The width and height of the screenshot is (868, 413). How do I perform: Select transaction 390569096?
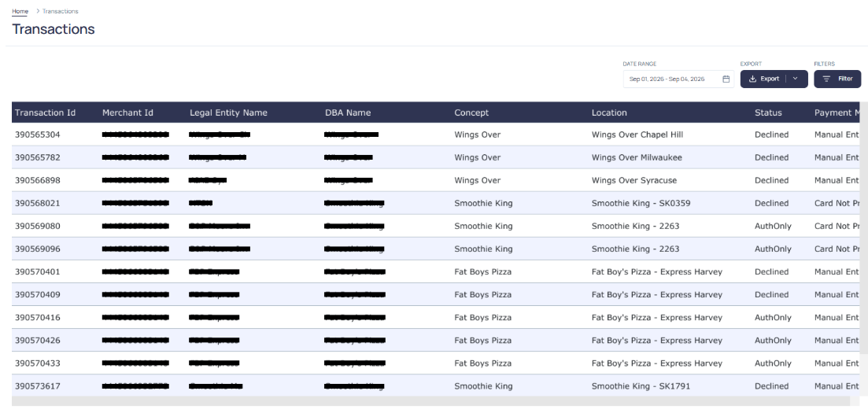coord(38,249)
